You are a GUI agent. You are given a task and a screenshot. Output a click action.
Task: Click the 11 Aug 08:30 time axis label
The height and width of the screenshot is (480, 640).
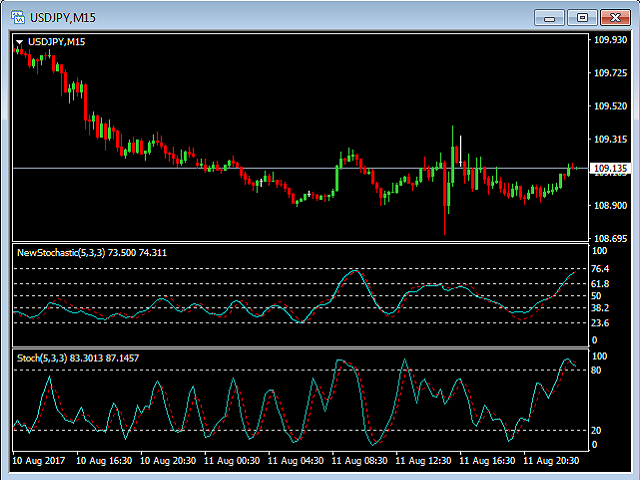(358, 462)
